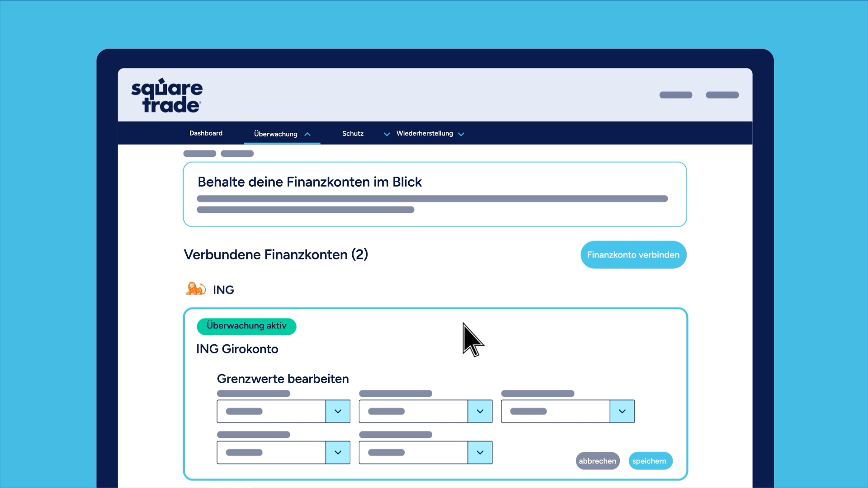Open the right top-row limit dropdown arrow

(622, 411)
